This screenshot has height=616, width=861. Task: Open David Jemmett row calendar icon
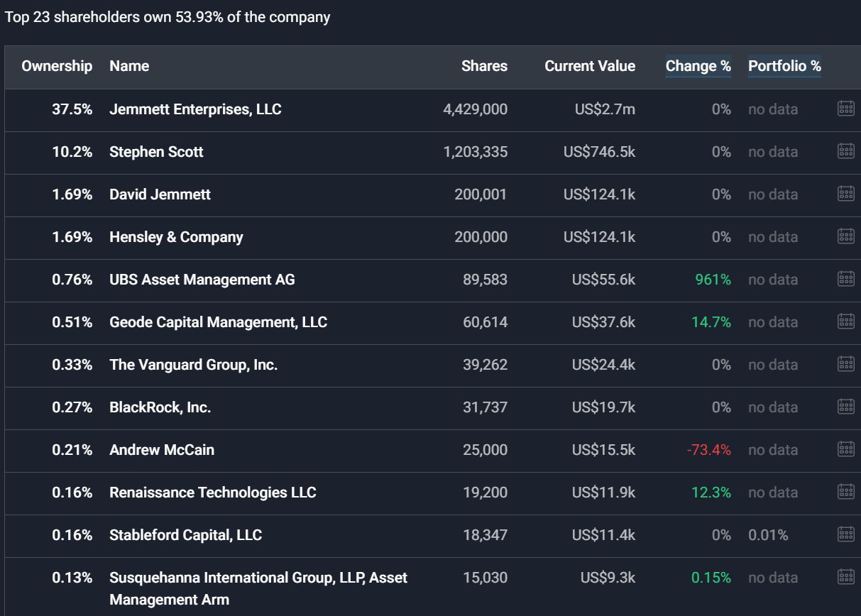[845, 194]
